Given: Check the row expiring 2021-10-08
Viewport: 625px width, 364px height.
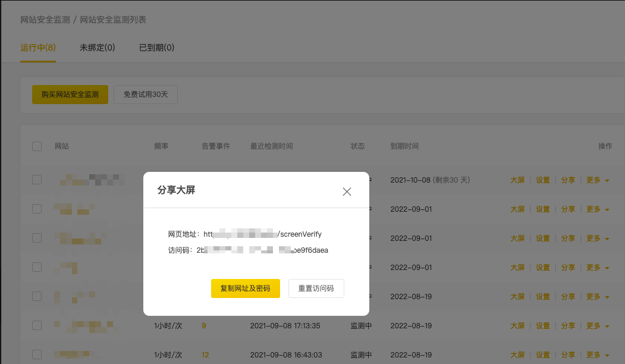Looking at the screenshot, I should [37, 180].
